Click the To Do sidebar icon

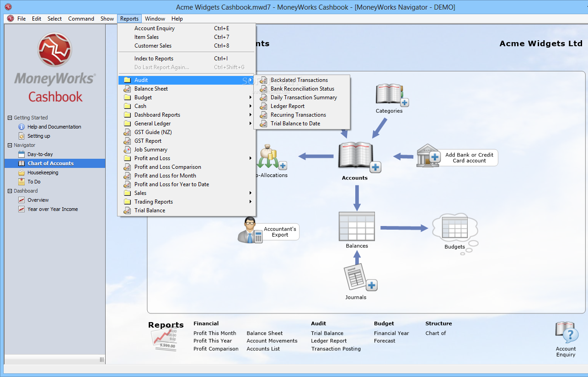click(x=21, y=182)
